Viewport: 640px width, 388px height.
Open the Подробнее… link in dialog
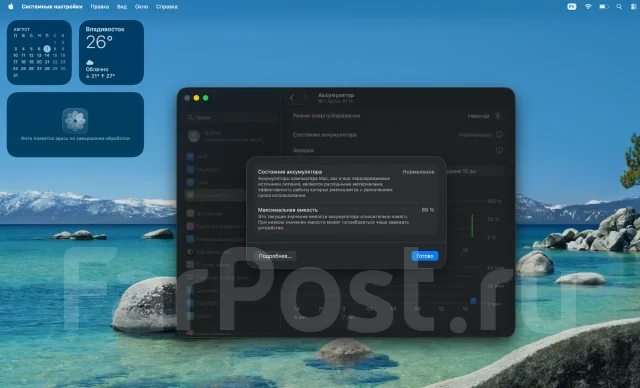pos(275,256)
